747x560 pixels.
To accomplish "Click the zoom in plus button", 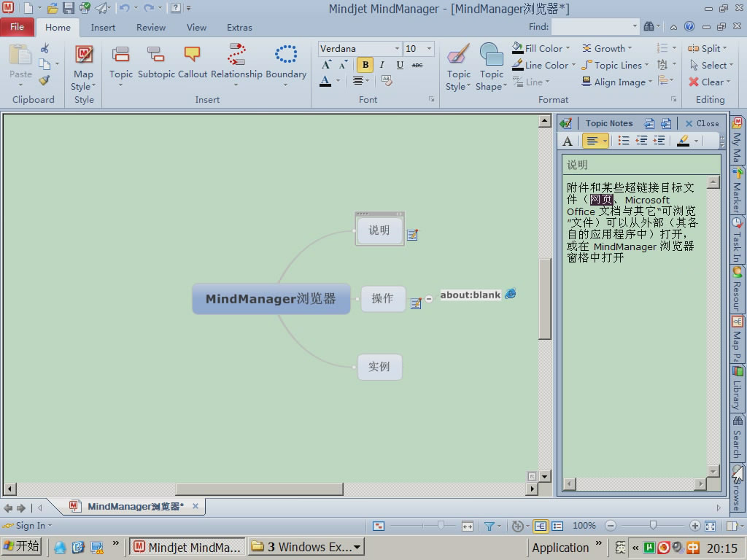I will click(694, 526).
